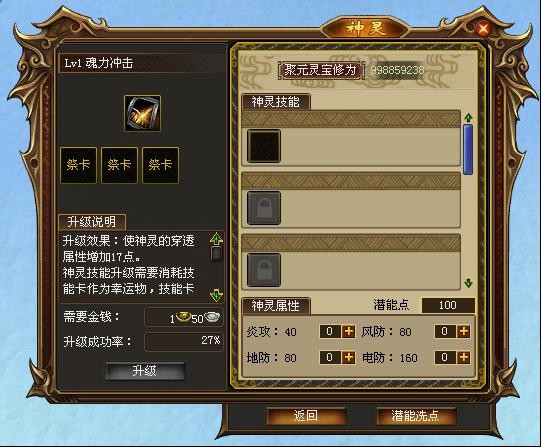Click the 魂力冲击 skill icon
Screen dimensions: 541x447
click(142, 113)
